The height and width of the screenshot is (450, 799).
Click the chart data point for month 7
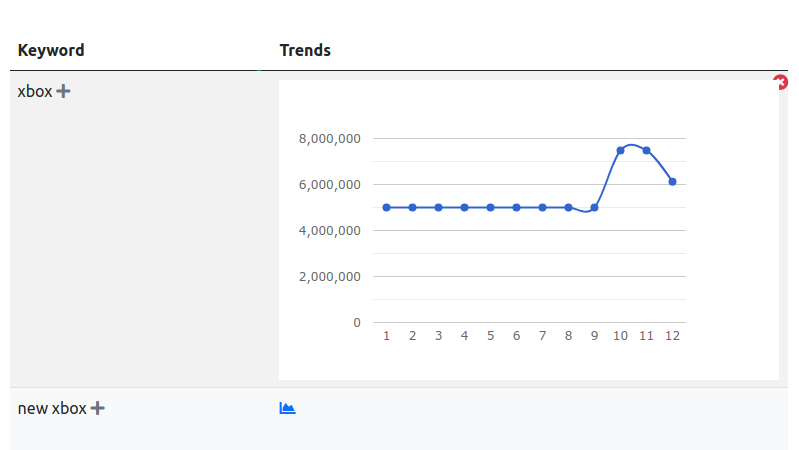click(542, 207)
